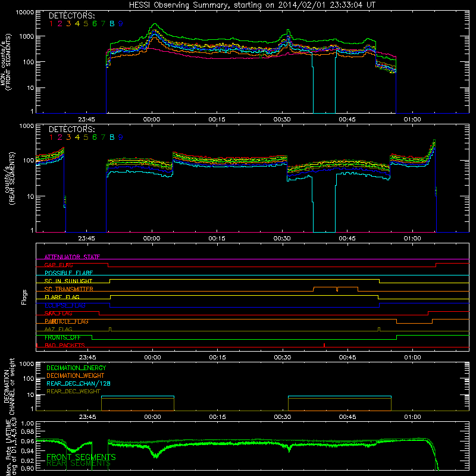Click the 0.98 tick label on the livetime axis

[27, 432]
